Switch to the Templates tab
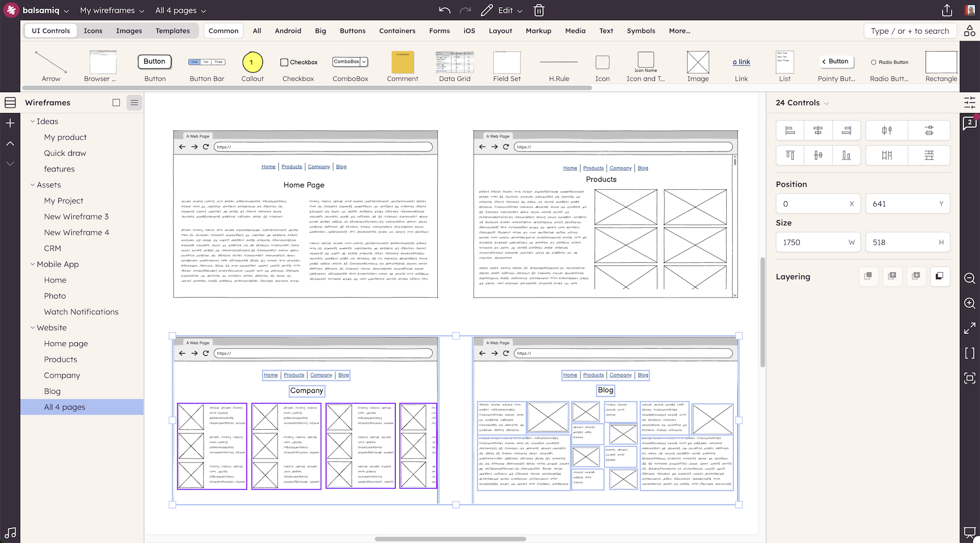Viewport: 980px width, 543px height. coord(173,31)
